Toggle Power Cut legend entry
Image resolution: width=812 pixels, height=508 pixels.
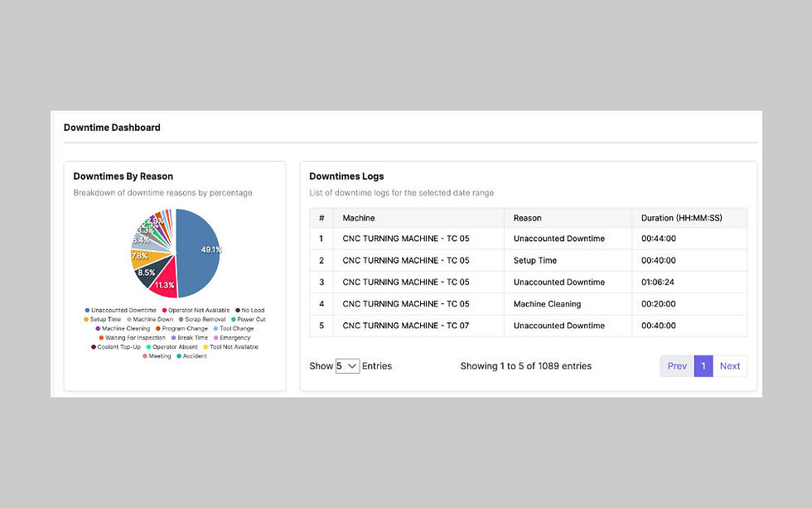pyautogui.click(x=249, y=320)
